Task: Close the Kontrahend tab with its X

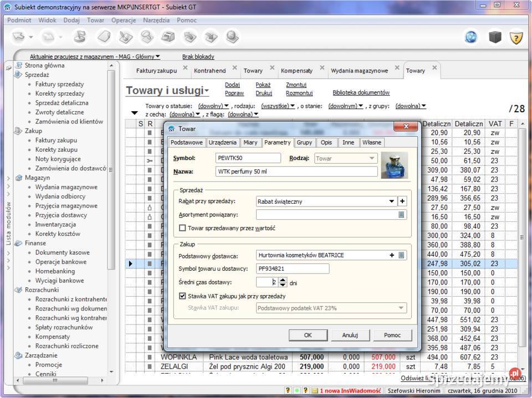Action: (x=234, y=68)
